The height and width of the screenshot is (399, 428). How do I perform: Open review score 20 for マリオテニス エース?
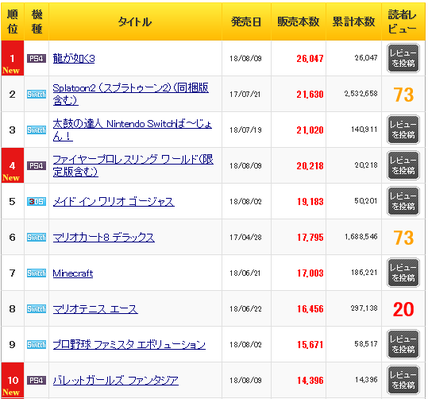click(404, 309)
